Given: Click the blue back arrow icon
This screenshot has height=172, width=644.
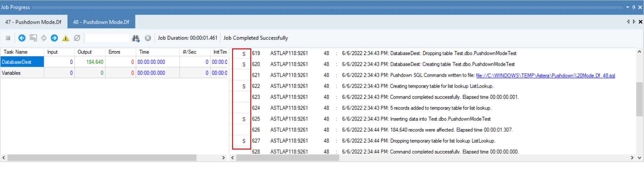Looking at the screenshot, I should point(22,38).
